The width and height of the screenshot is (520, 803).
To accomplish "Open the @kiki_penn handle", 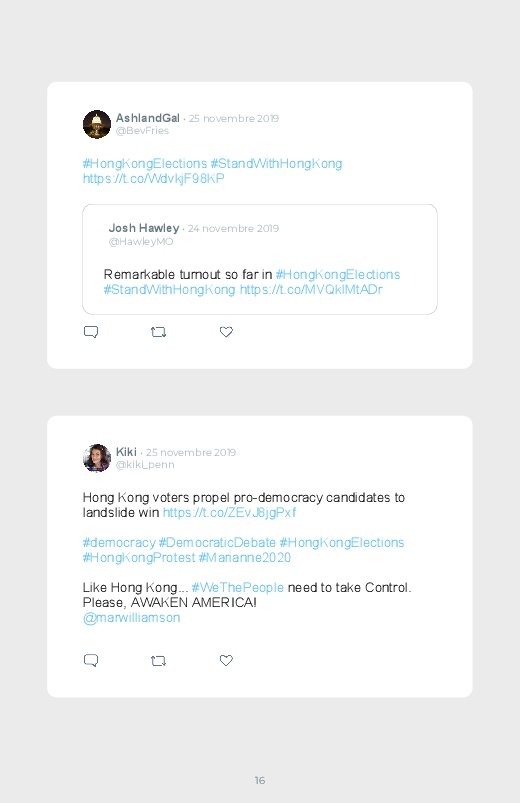I will pyautogui.click(x=145, y=464).
